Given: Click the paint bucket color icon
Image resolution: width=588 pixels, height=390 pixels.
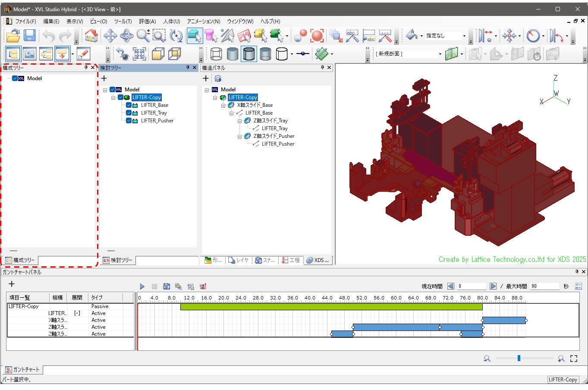Looking at the screenshot, I should point(412,36).
